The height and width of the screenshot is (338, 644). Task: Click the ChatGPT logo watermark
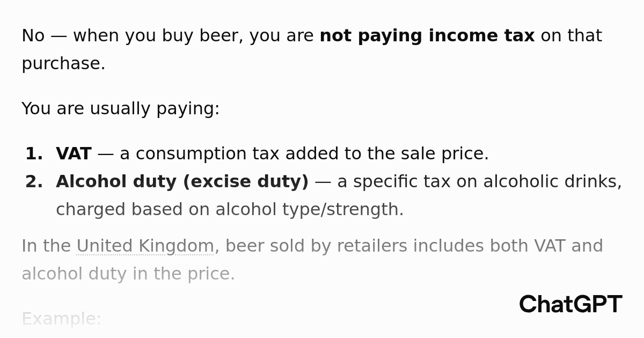tap(570, 305)
